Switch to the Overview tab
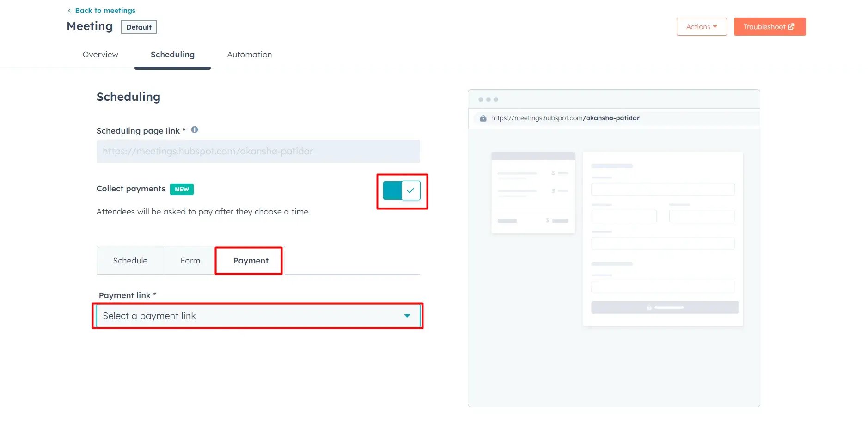 (x=100, y=55)
